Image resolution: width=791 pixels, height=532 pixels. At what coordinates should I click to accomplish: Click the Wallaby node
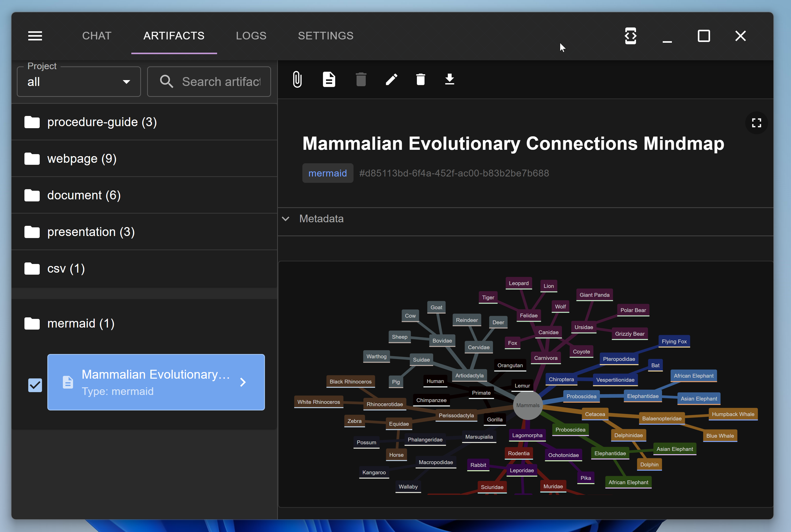(x=408, y=487)
